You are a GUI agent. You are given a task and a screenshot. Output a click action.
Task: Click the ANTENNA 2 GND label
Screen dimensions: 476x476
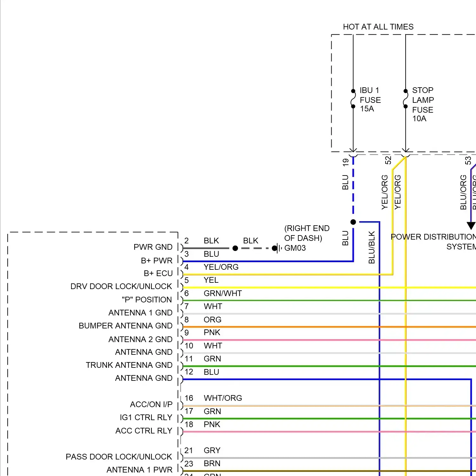tap(141, 339)
